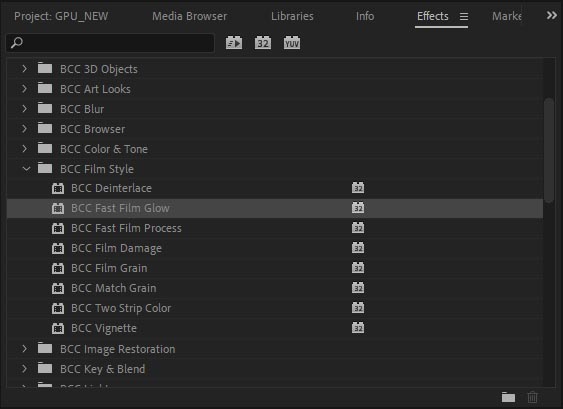Expand the BCC Image Restoration folder
This screenshot has width=563, height=409.
point(24,349)
